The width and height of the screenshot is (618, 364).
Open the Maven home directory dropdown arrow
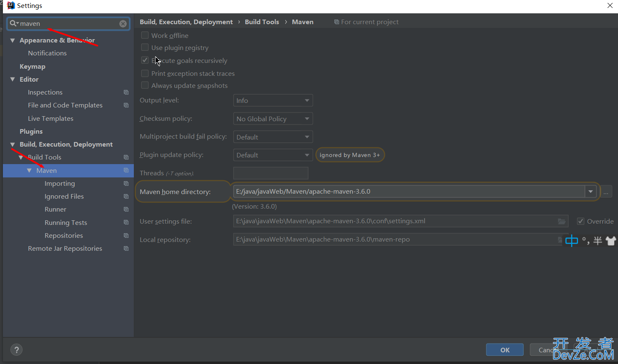[x=590, y=192]
